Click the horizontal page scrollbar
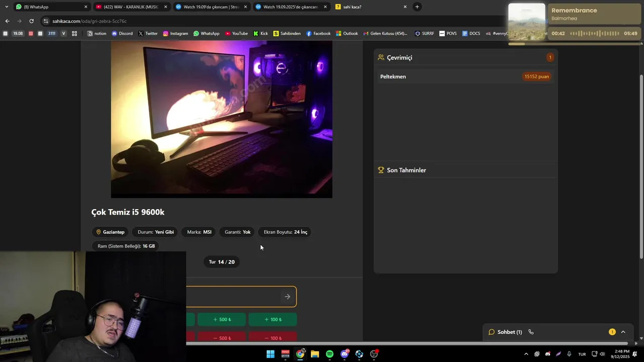This screenshot has width=644, height=362. pos(314,343)
